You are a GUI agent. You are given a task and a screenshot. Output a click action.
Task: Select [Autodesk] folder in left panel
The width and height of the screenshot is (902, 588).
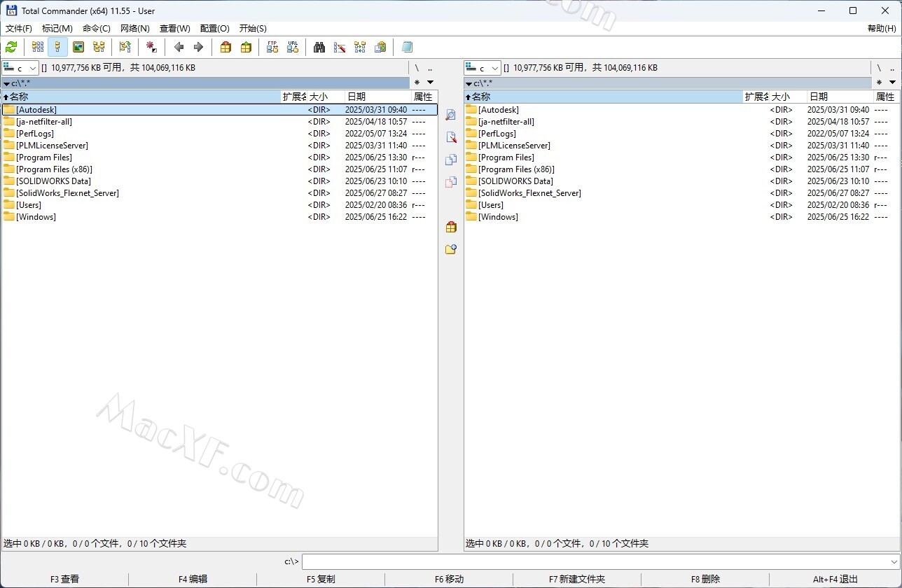220,110
